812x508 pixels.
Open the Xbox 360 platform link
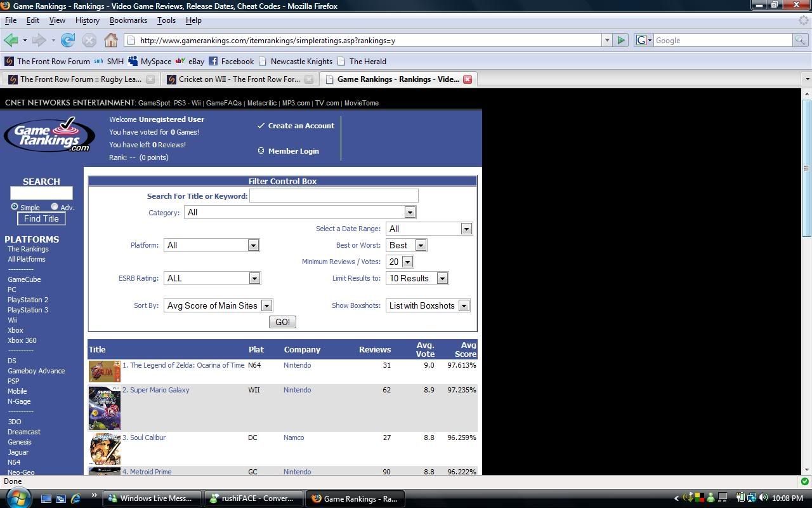[22, 340]
